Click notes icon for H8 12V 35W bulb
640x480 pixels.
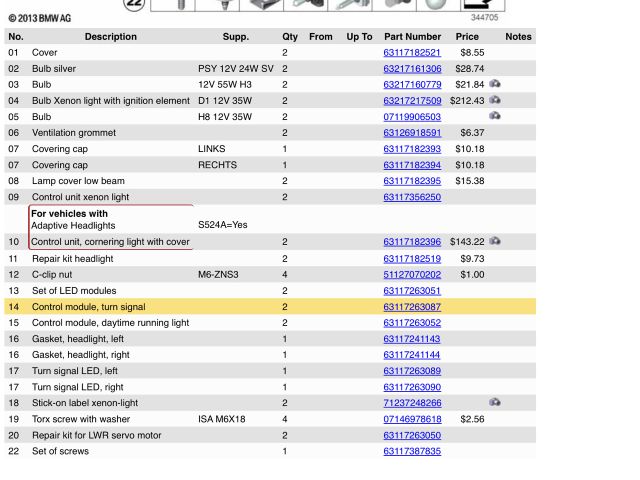(495, 117)
